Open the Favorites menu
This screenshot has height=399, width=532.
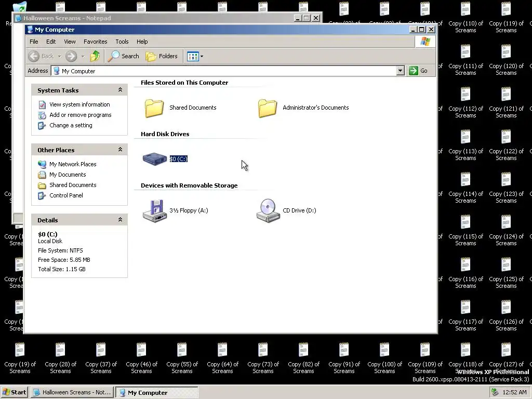(96, 42)
